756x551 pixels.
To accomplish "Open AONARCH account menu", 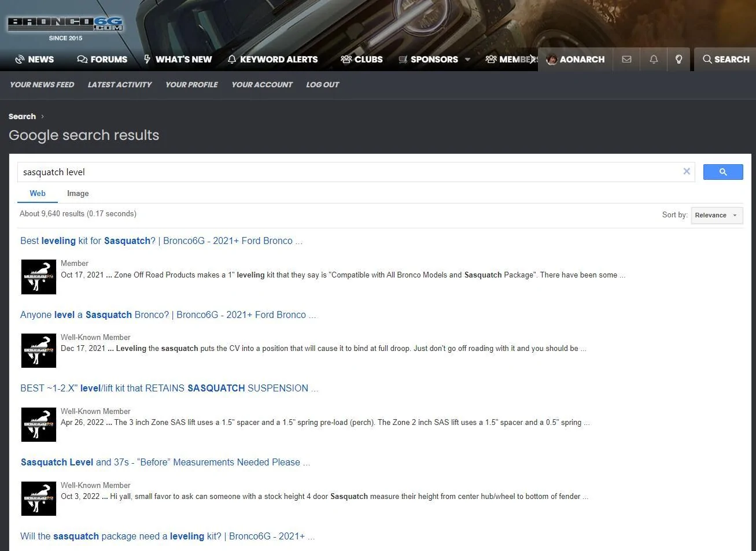I will point(576,60).
